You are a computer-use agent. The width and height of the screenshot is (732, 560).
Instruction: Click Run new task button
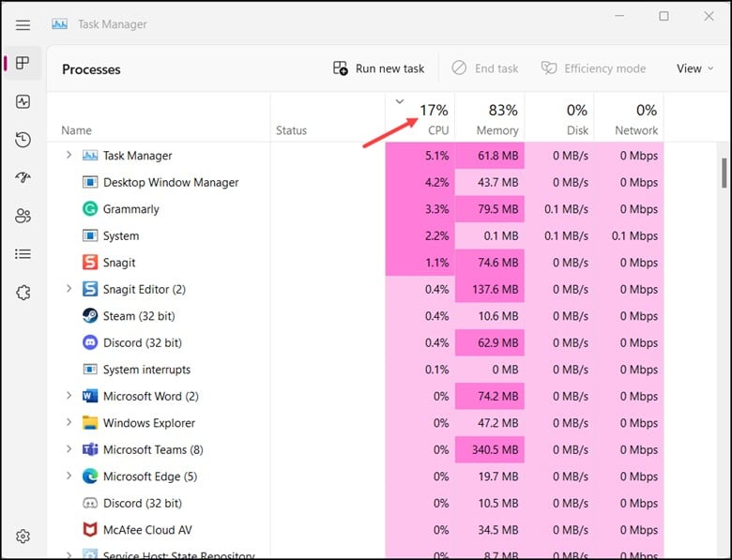click(x=379, y=68)
